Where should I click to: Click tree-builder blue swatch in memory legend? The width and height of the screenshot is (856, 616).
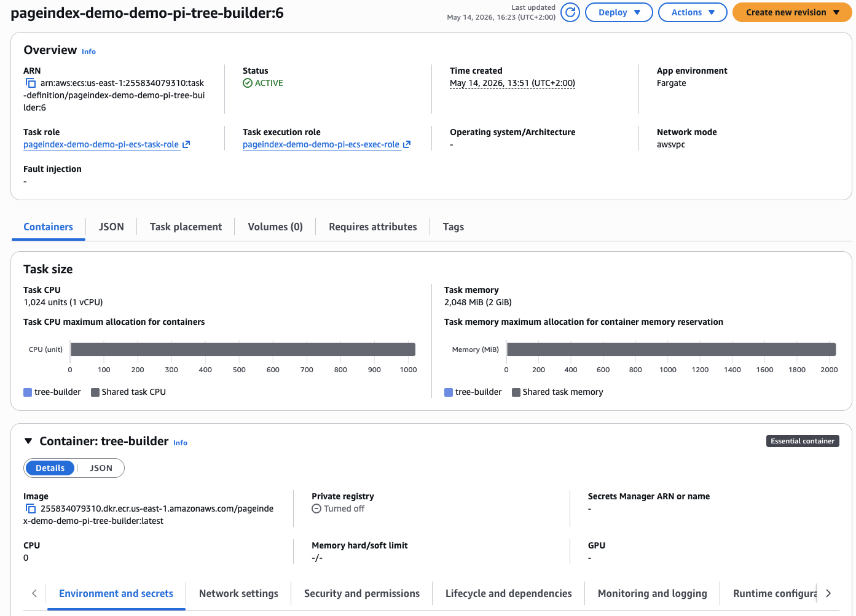[449, 392]
